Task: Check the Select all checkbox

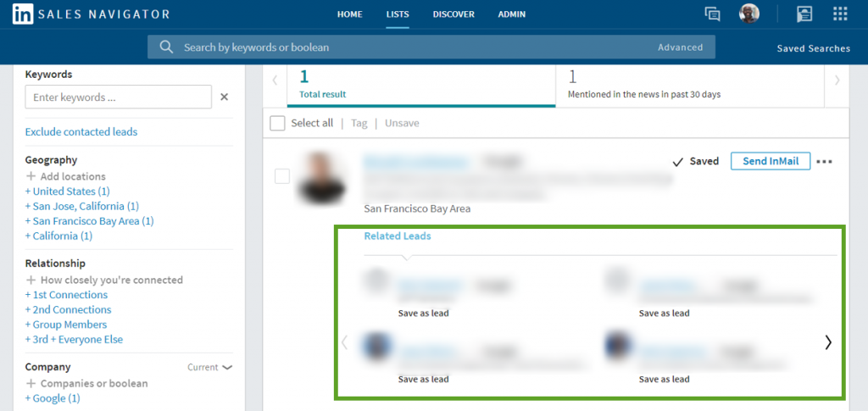Action: [x=277, y=124]
